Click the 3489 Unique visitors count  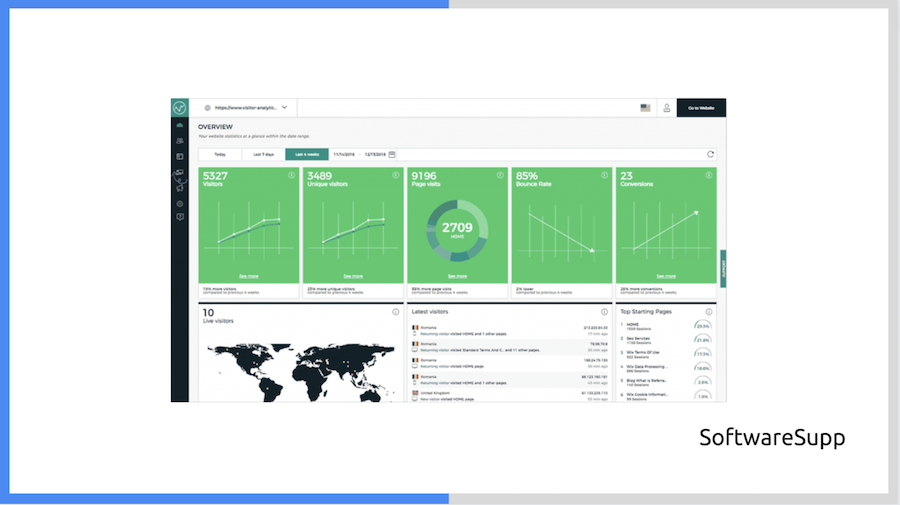pyautogui.click(x=320, y=176)
